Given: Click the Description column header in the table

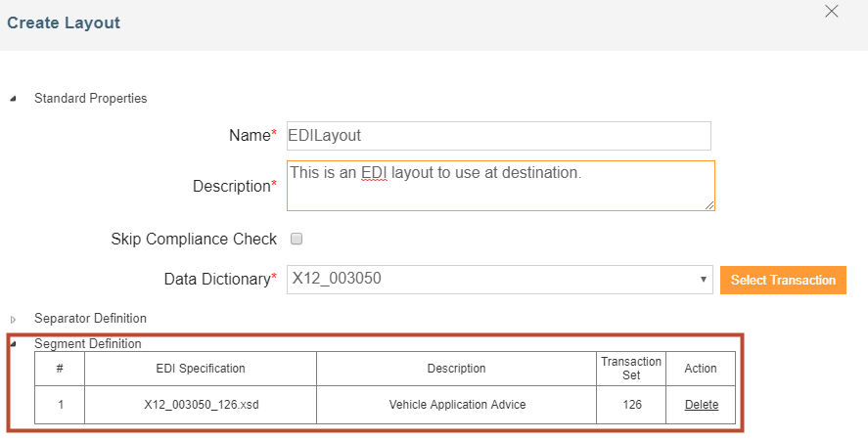Looking at the screenshot, I should 456,369.
